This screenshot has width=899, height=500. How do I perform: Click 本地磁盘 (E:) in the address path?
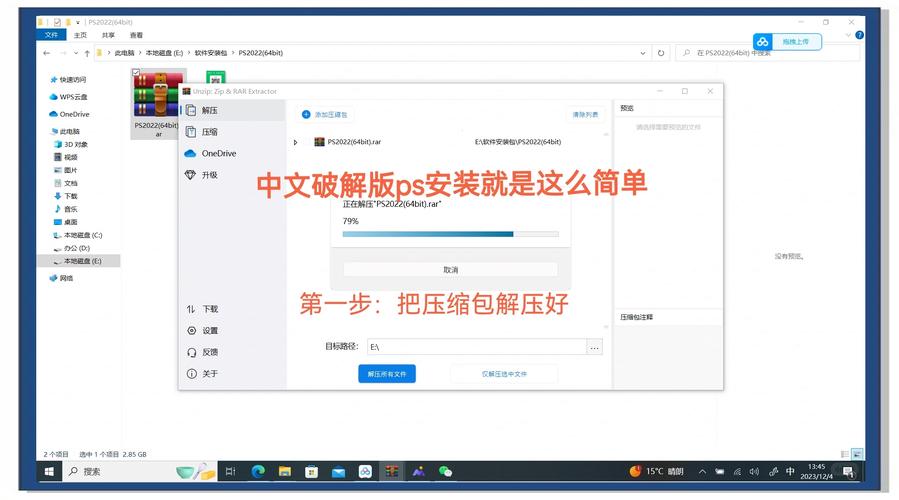point(164,53)
